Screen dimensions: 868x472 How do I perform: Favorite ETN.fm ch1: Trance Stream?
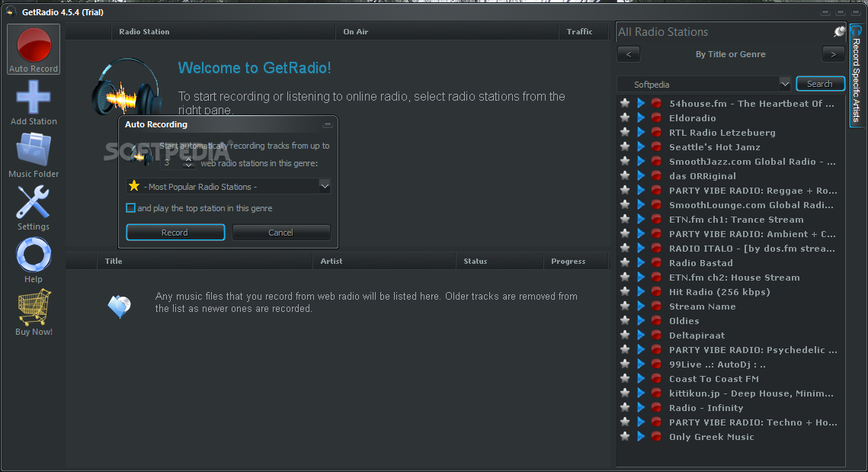point(625,219)
